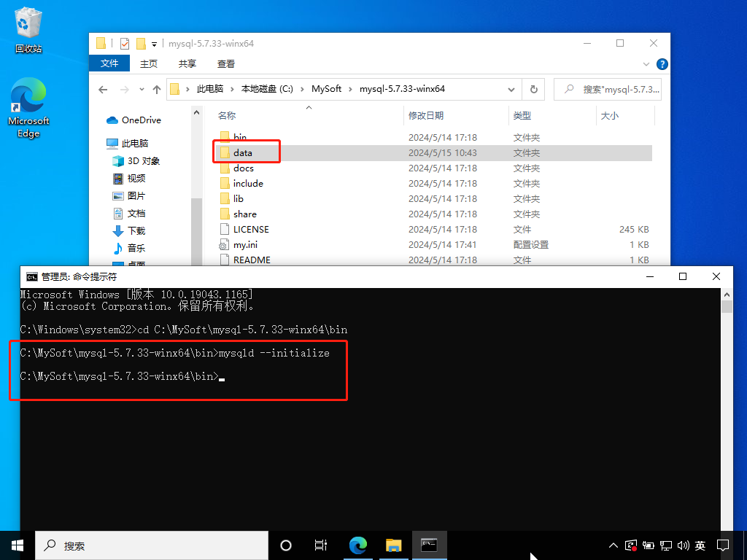747x560 pixels.
Task: Click MySoft in the address breadcrumb
Action: coord(326,89)
